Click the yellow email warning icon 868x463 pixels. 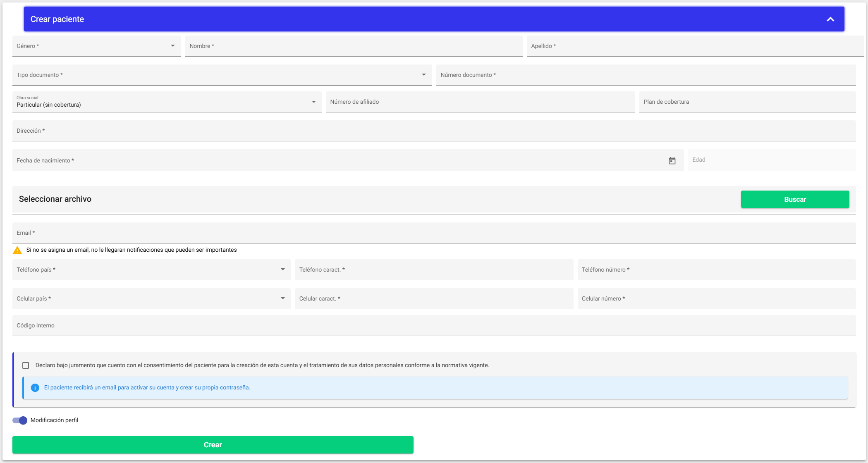click(x=17, y=250)
